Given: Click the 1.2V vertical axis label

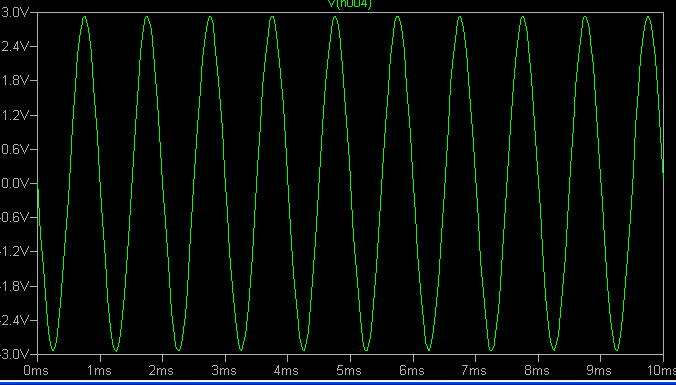Looking at the screenshot, I should click(x=15, y=115).
